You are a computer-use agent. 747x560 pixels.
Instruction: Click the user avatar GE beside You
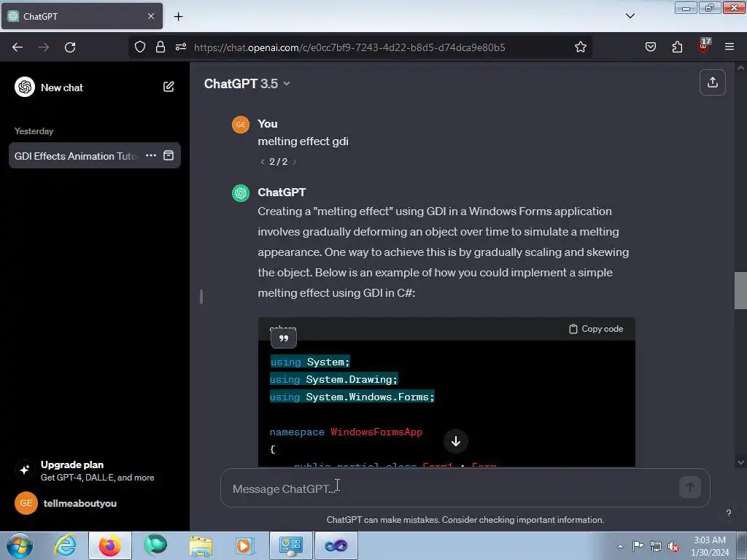coord(241,124)
